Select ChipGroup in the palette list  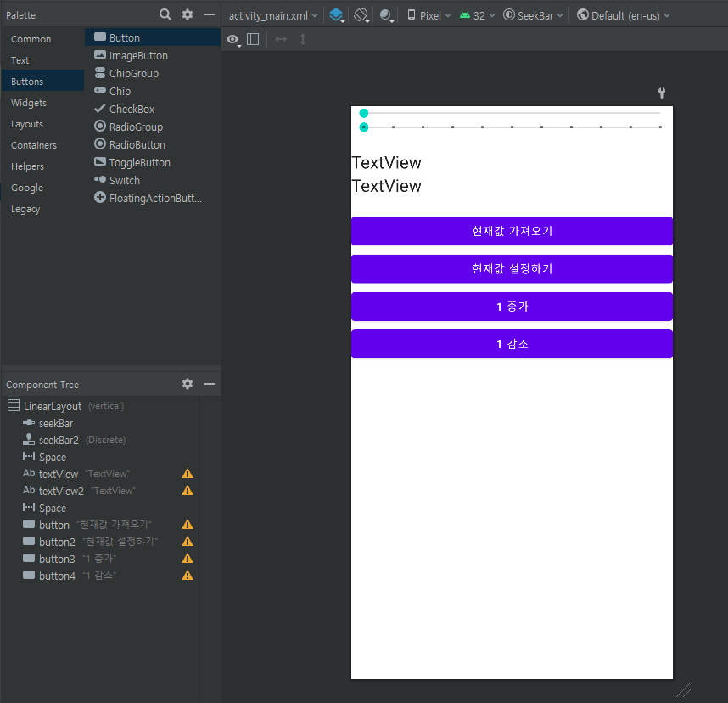152,73
